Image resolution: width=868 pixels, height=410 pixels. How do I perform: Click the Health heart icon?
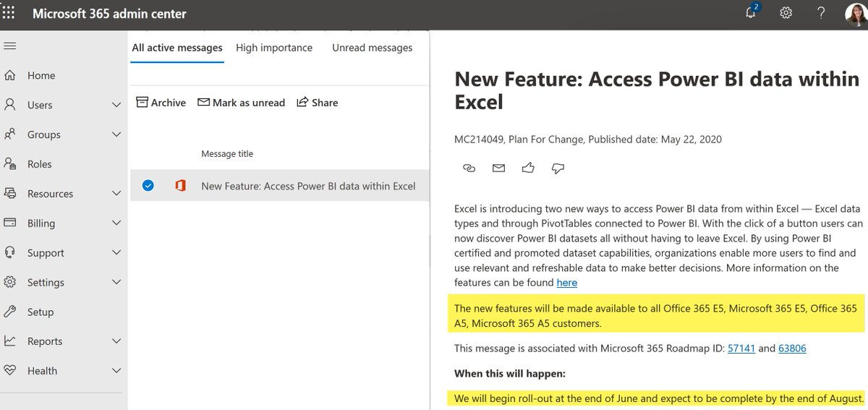click(10, 370)
